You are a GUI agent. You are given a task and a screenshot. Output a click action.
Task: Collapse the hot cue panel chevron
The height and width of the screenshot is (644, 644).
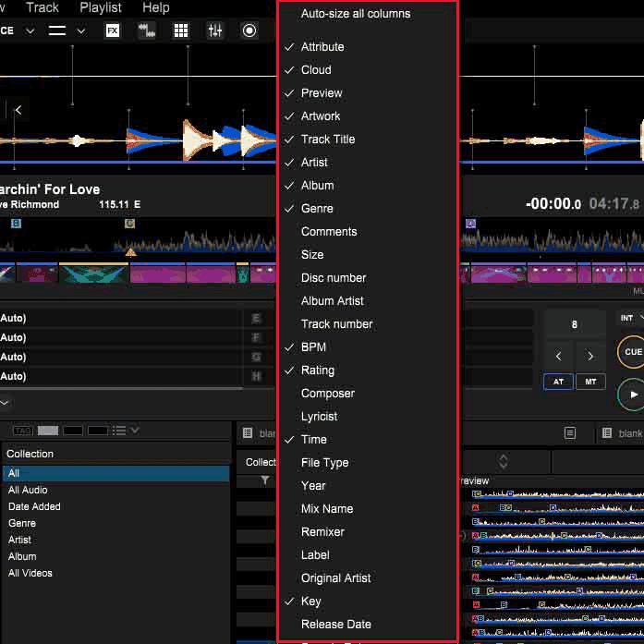pos(4,403)
